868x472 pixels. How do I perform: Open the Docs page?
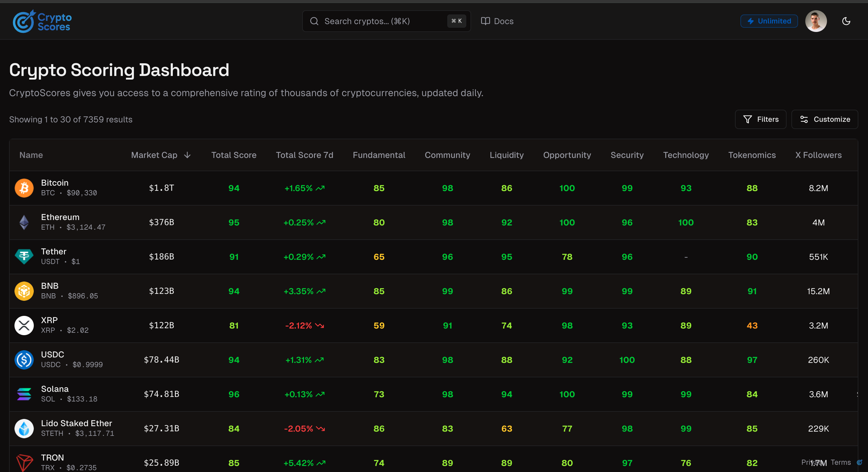[497, 21]
